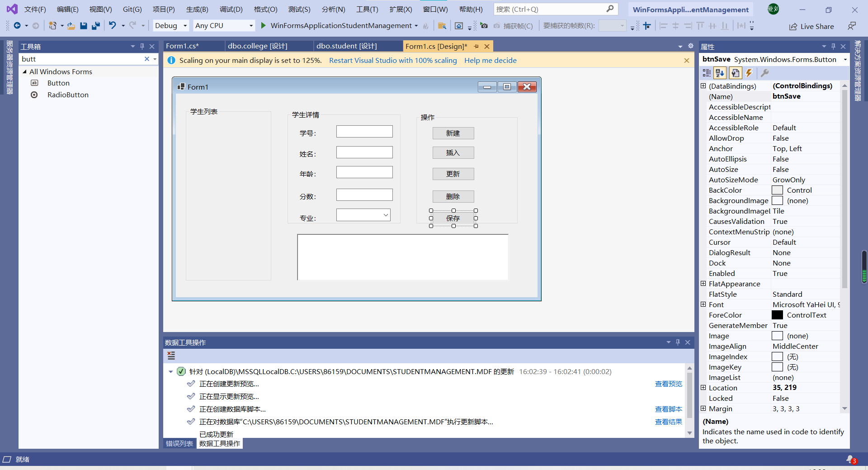The width and height of the screenshot is (868, 470).
Task: Click the Live Share button
Action: [x=811, y=26]
